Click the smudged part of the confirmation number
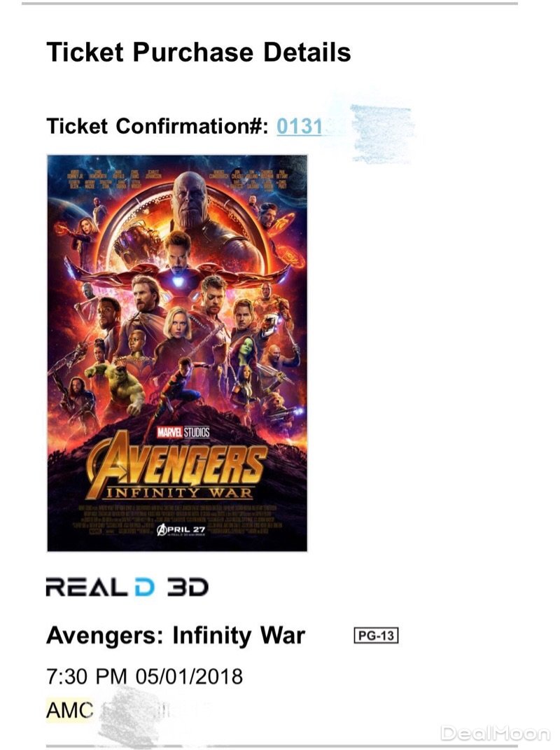Screen dimensions: 560x750 (x=378, y=130)
